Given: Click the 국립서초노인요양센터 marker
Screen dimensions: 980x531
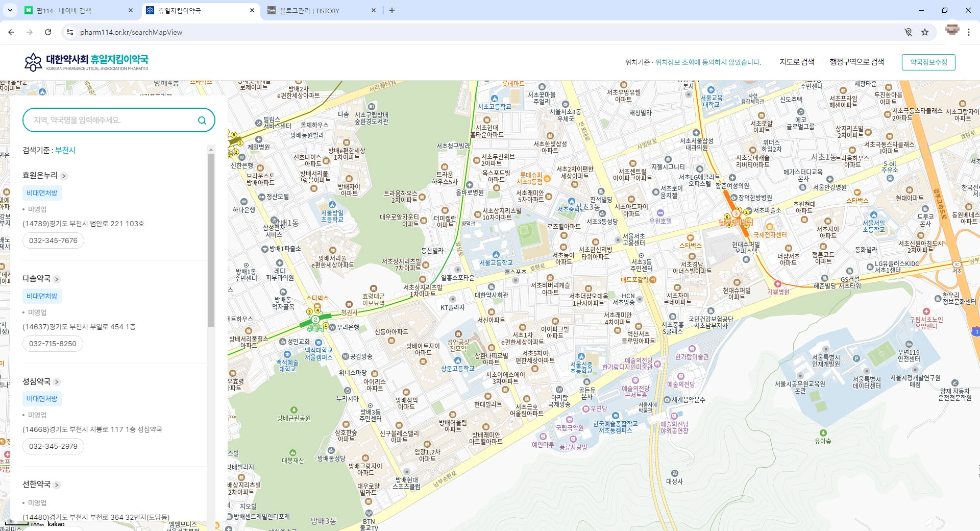Looking at the screenshot, I should click(926, 311).
